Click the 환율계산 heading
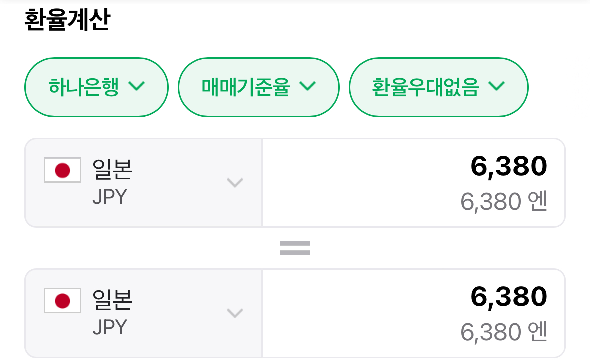Screen dimensions: 590x364 67,21
